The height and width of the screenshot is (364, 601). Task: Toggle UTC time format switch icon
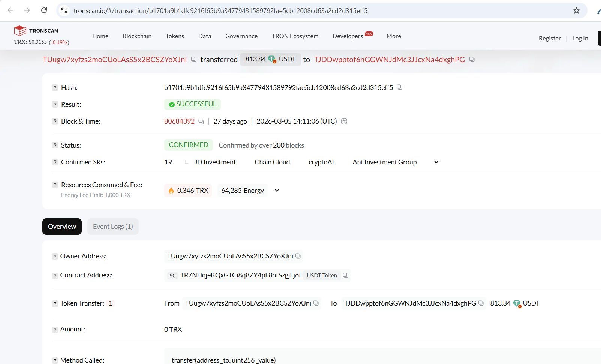(344, 121)
